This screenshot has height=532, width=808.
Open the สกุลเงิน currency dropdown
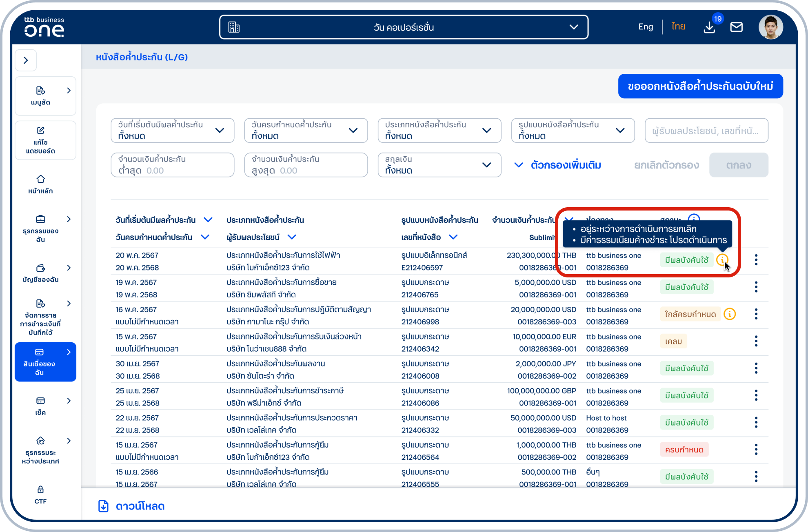click(439, 165)
